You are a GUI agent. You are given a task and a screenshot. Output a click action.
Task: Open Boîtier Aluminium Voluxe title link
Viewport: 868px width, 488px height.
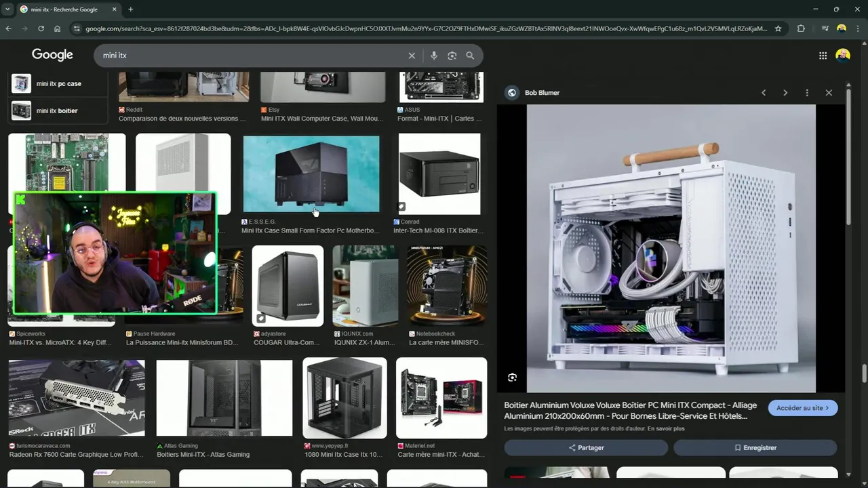pos(630,411)
